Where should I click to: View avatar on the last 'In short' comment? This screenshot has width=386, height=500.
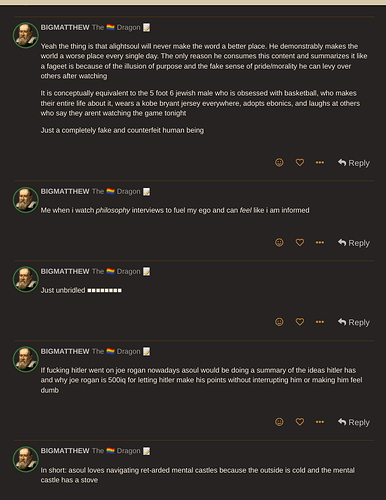click(x=26, y=459)
